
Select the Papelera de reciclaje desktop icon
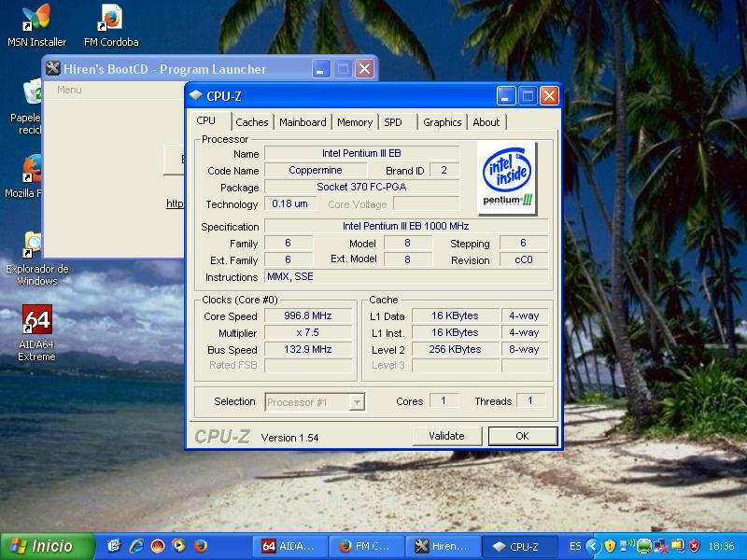point(26,107)
